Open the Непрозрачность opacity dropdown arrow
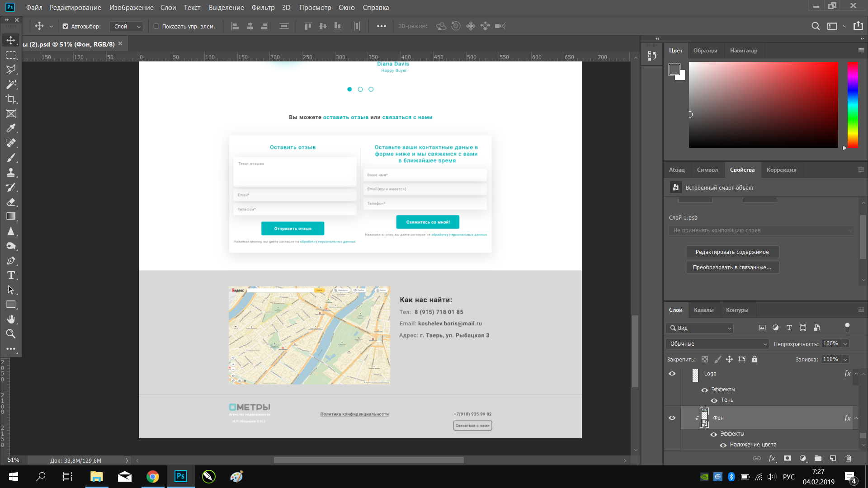This screenshot has width=868, height=488. [845, 344]
